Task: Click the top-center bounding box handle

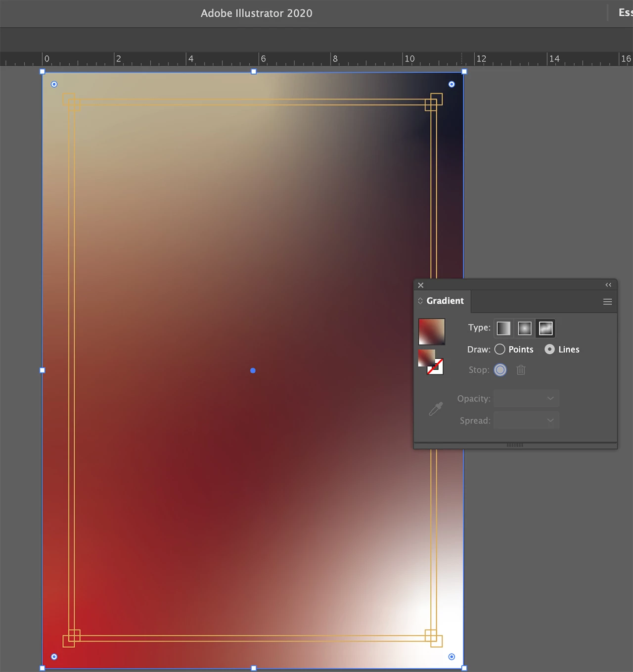Action: [254, 72]
